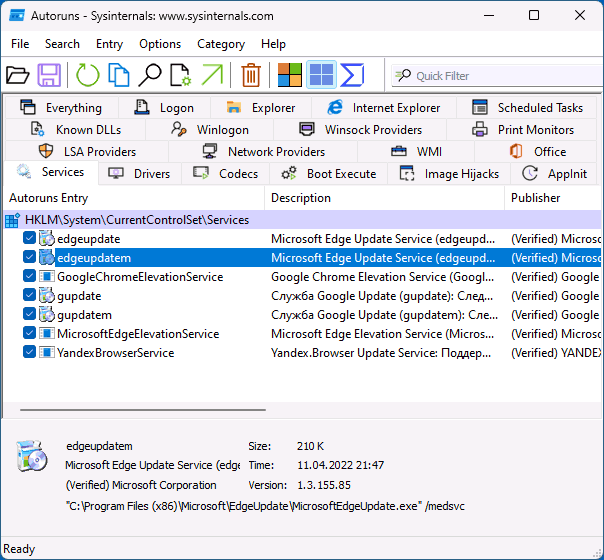
Task: Uncheck the YandexBrowserService checkbox
Action: (29, 352)
